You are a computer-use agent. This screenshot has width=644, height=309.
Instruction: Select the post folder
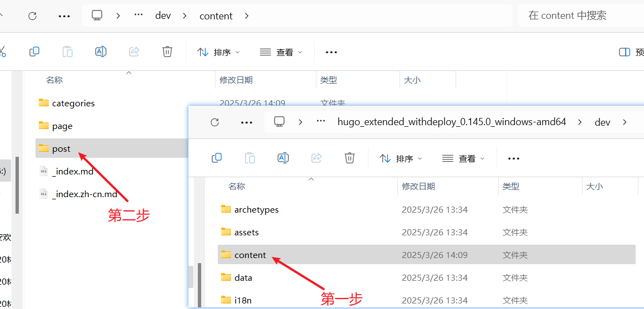[x=61, y=148]
